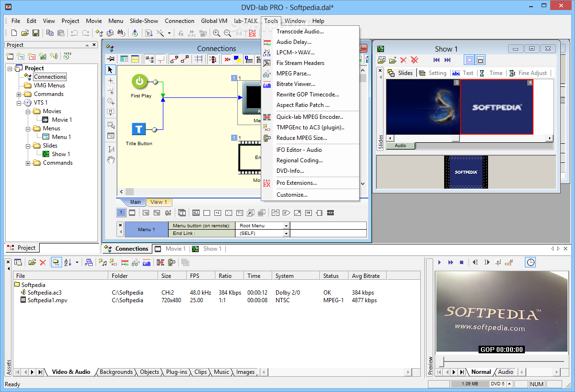
Task: Open the Global VM menu
Action: [x=214, y=21]
